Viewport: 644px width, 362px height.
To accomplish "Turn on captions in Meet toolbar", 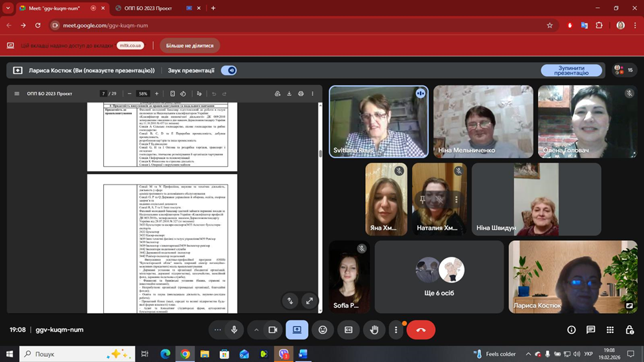I will coord(349,330).
